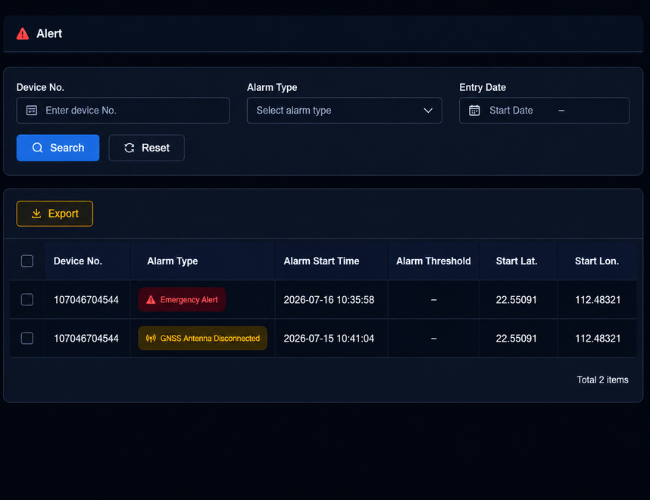
Task: Check the GNSS Antenna Disconnected row checkbox
Action: point(27,338)
